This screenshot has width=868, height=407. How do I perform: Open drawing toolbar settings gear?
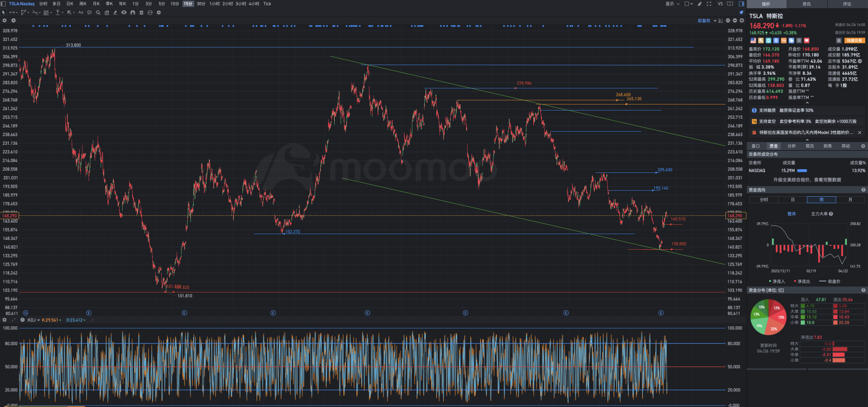[x=159, y=12]
